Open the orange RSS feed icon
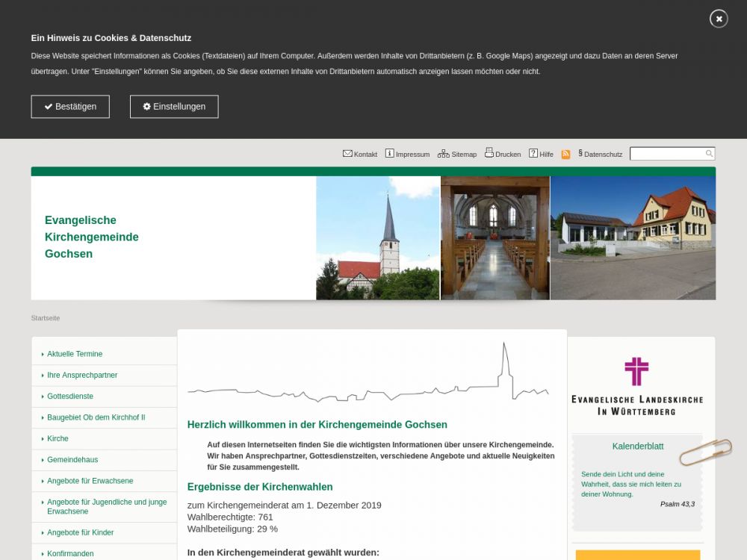Viewport: 747px width, 560px height. (565, 155)
